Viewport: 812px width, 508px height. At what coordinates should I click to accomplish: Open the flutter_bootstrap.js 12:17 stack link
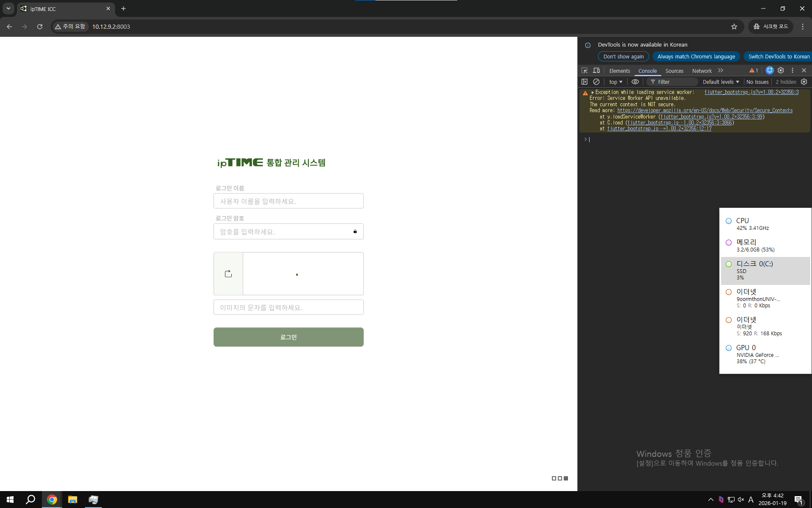click(x=659, y=129)
